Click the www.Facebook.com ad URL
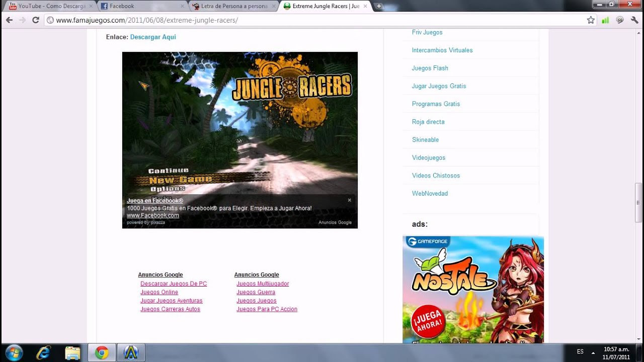644x362 pixels. [x=153, y=215]
